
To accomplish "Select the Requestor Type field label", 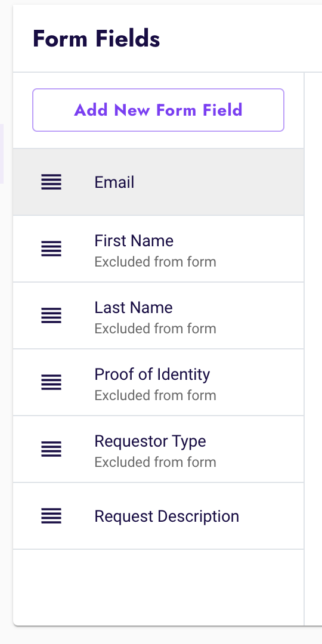I will point(150,441).
